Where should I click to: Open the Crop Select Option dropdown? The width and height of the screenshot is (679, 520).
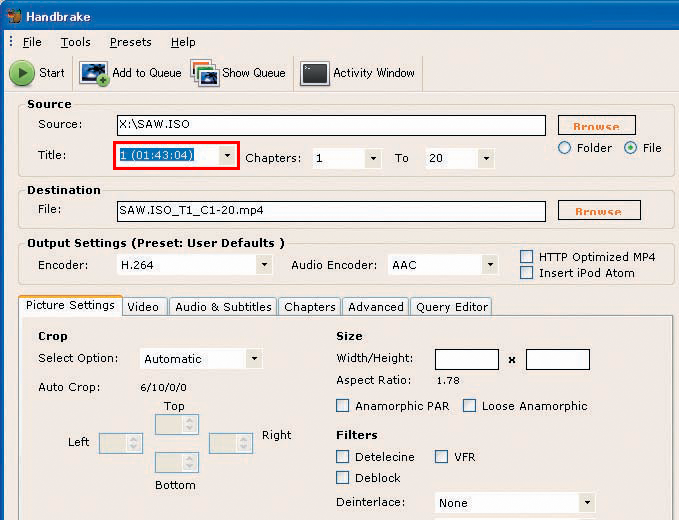(201, 359)
